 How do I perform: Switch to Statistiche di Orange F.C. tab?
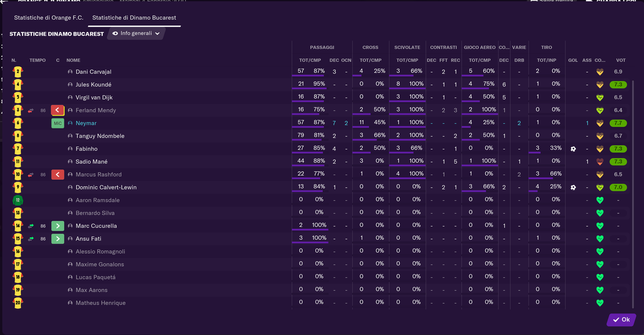click(49, 18)
